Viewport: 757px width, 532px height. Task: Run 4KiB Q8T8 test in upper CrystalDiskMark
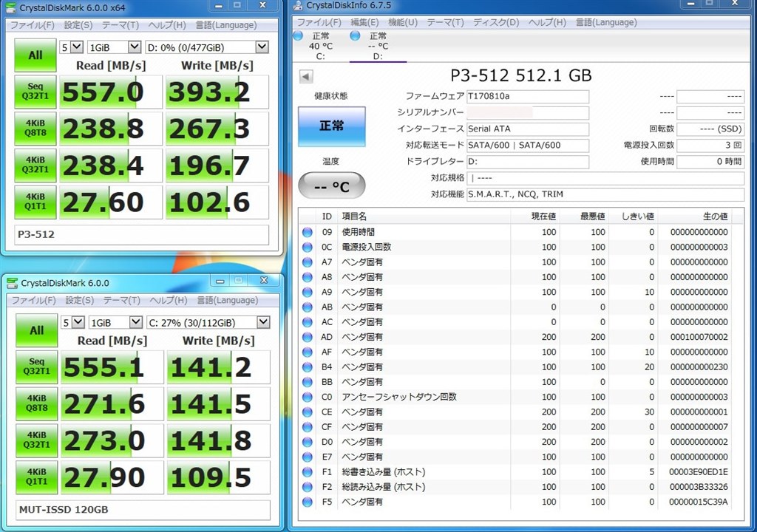[x=35, y=128]
